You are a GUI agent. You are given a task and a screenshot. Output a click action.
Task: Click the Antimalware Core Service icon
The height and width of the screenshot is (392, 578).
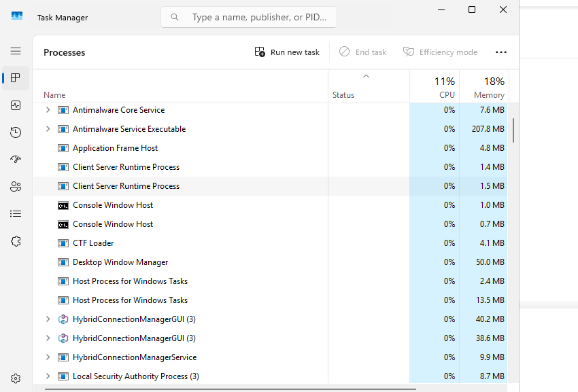[x=63, y=110]
